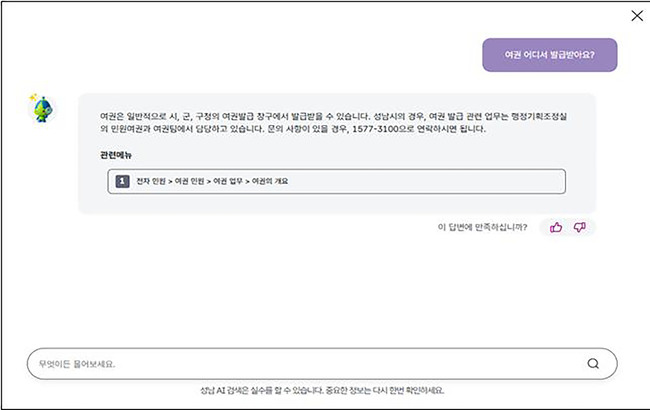This screenshot has height=410, width=650.
Task: Open the related menu link box
Action: (335, 181)
